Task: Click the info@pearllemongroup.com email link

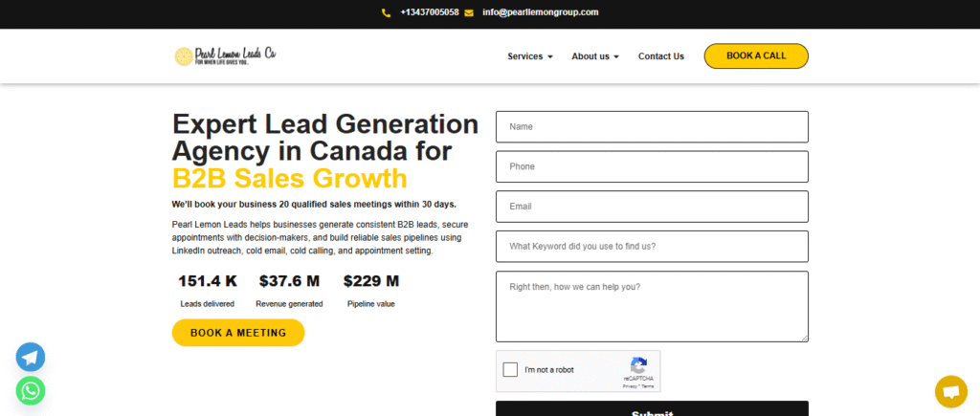Action: click(x=541, y=12)
